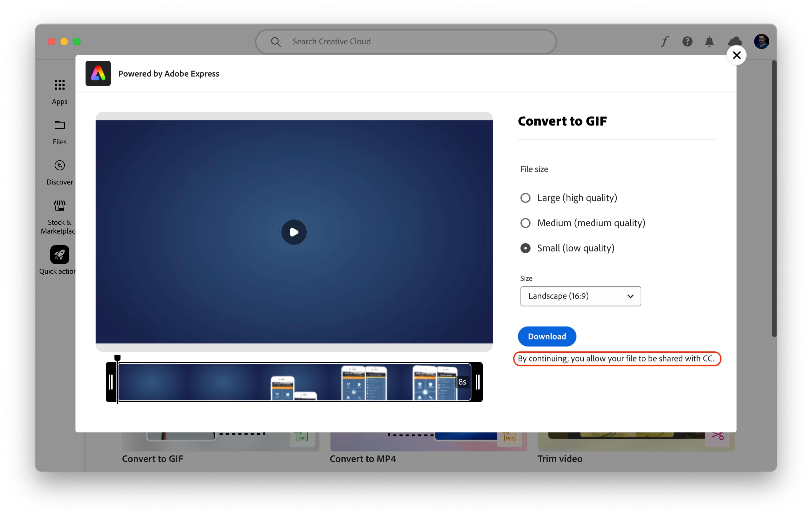Open the Files folder icon
Screen dimensions: 812x518
tap(60, 125)
